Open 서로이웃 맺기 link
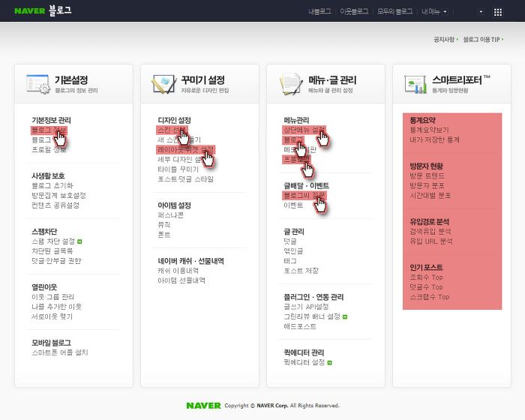 click(52, 316)
